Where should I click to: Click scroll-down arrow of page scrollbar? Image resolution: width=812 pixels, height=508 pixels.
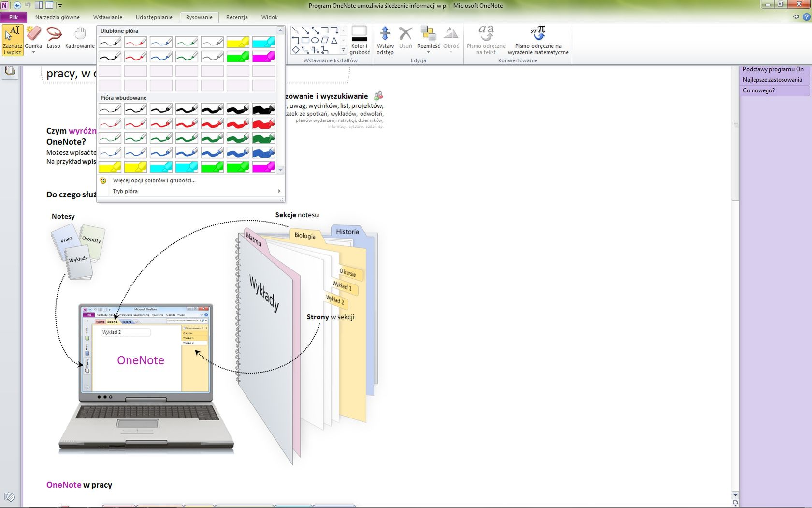click(x=735, y=495)
